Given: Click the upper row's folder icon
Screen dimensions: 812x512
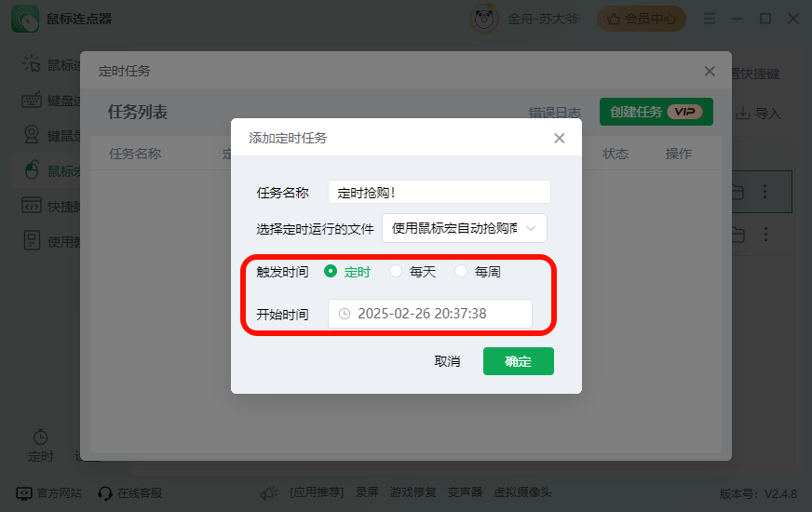Looking at the screenshot, I should click(x=738, y=192).
